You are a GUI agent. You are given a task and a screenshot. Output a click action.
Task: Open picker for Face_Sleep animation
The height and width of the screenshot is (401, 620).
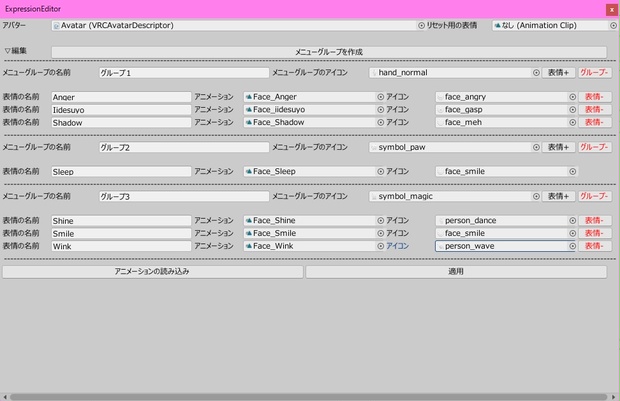point(380,172)
